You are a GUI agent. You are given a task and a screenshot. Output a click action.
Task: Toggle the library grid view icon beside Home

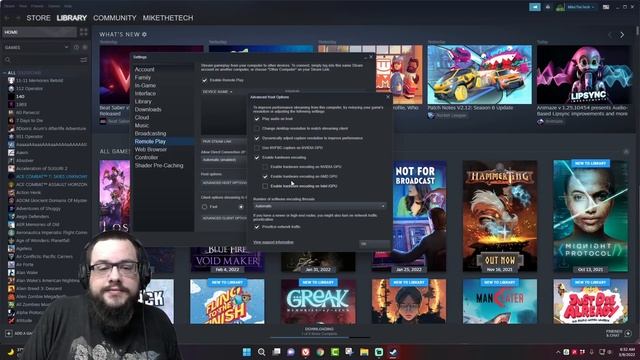click(84, 32)
